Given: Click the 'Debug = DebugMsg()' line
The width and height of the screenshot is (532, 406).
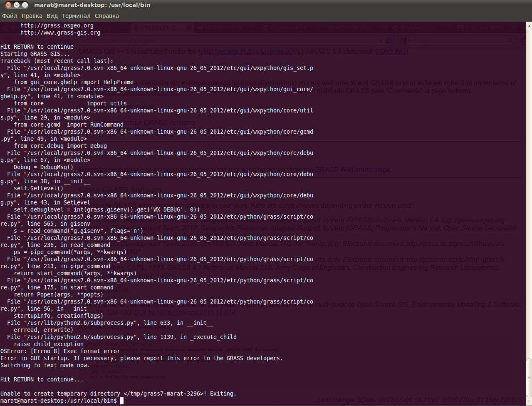Looking at the screenshot, I should tap(43, 167).
